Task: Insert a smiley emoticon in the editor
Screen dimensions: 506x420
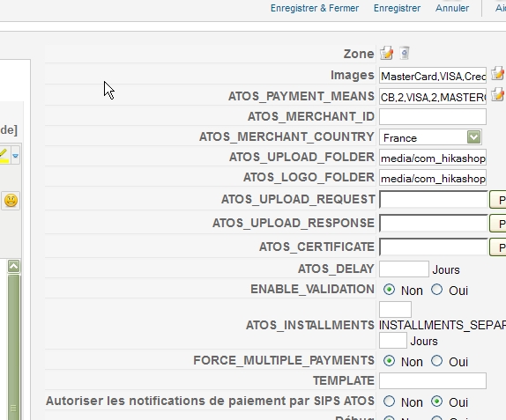Action: tap(11, 201)
